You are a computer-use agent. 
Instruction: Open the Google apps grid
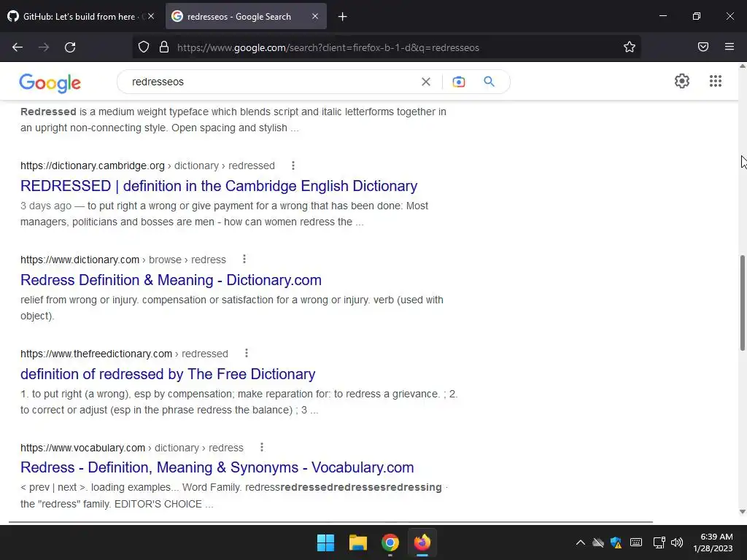(x=716, y=81)
